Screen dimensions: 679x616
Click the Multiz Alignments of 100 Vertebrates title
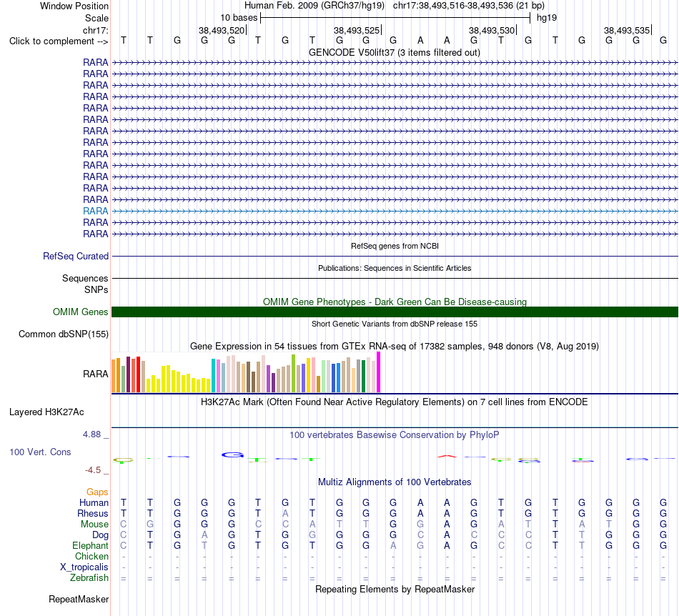395,482
